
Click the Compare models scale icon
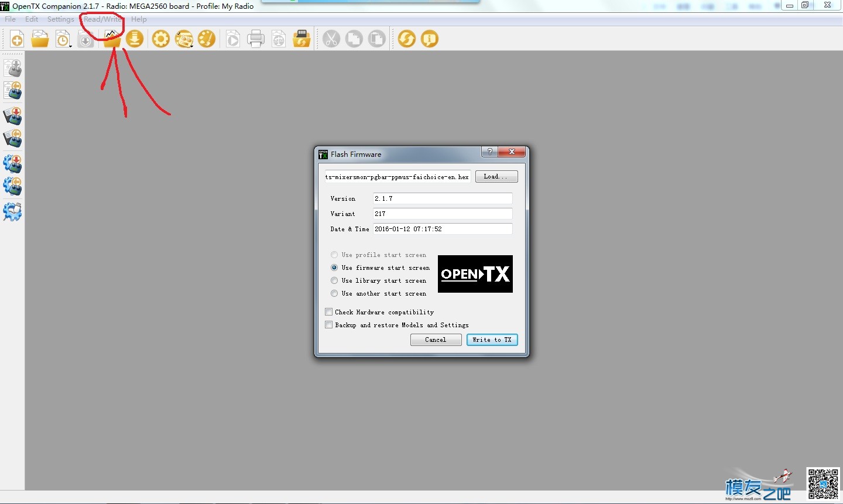[279, 39]
